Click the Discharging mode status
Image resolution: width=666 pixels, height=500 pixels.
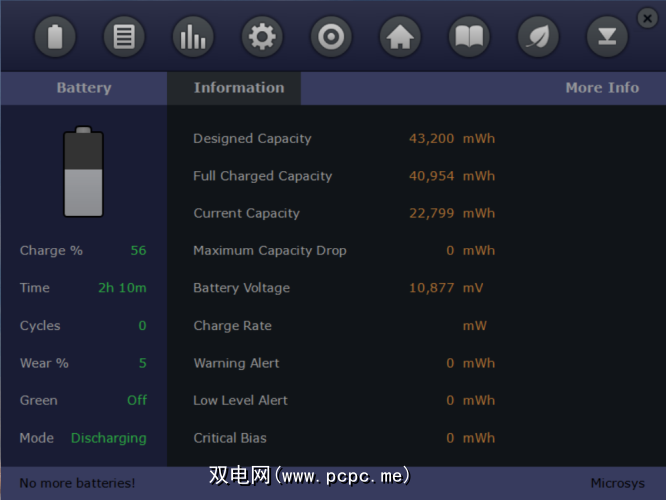pyautogui.click(x=108, y=438)
